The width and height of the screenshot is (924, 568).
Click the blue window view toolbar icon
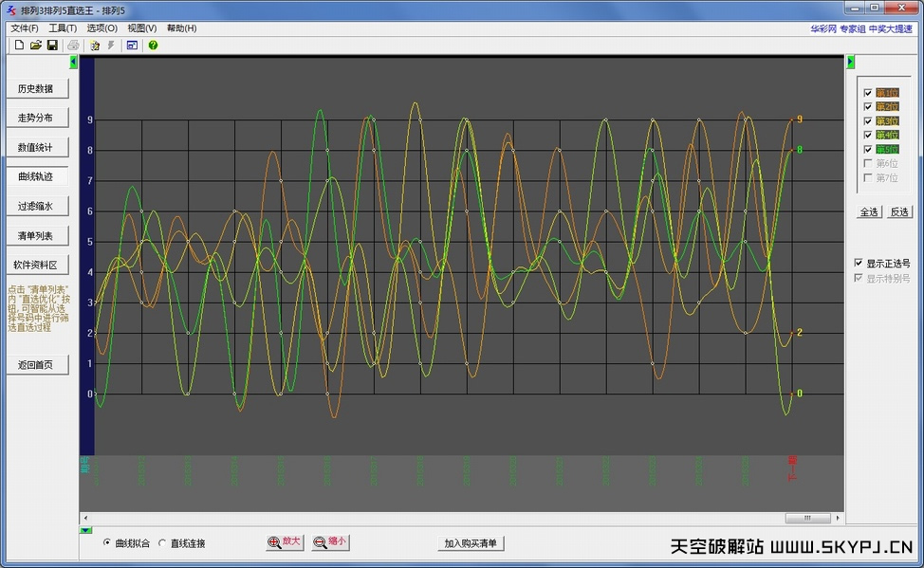coord(132,45)
